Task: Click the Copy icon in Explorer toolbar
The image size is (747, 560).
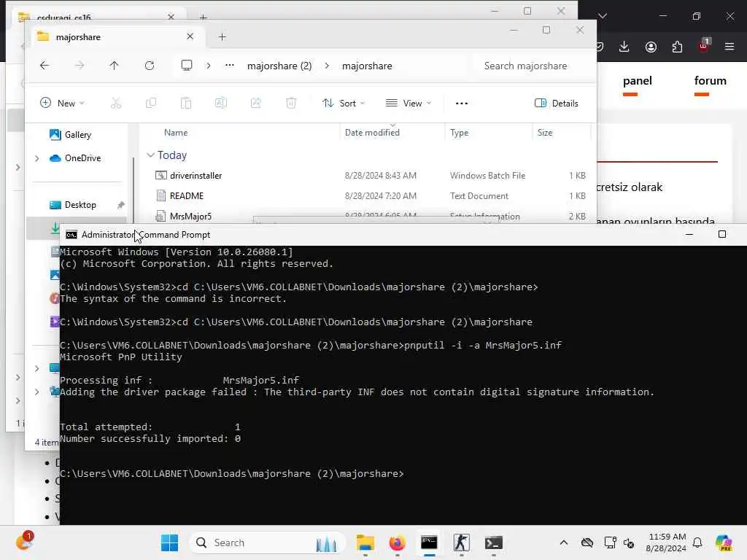Action: click(x=151, y=104)
